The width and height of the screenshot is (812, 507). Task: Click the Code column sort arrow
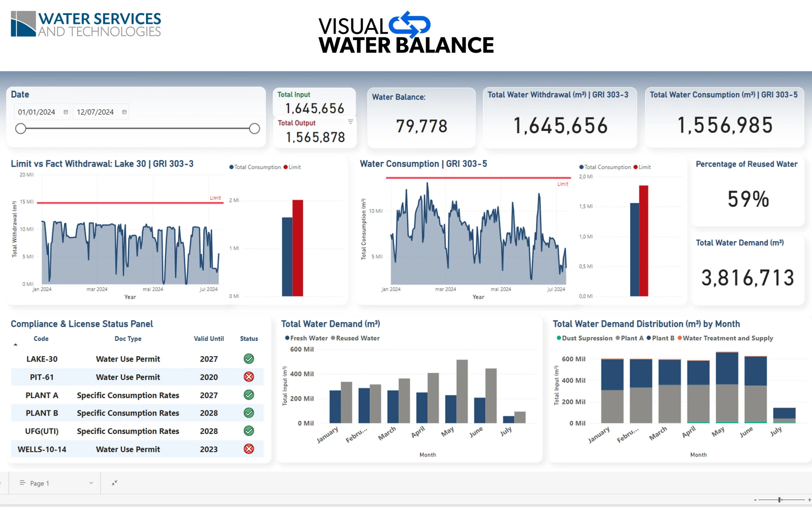pyautogui.click(x=16, y=344)
